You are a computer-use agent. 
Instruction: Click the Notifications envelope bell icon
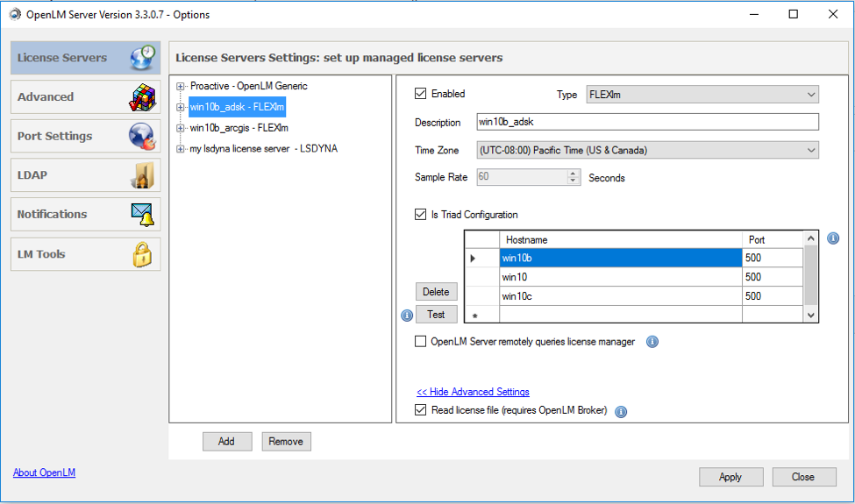point(142,214)
